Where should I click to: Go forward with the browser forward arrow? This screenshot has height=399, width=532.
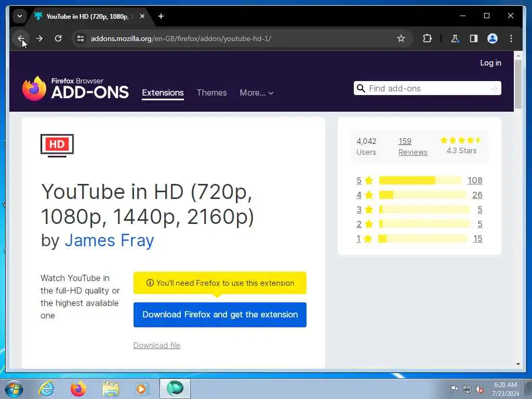coord(39,38)
